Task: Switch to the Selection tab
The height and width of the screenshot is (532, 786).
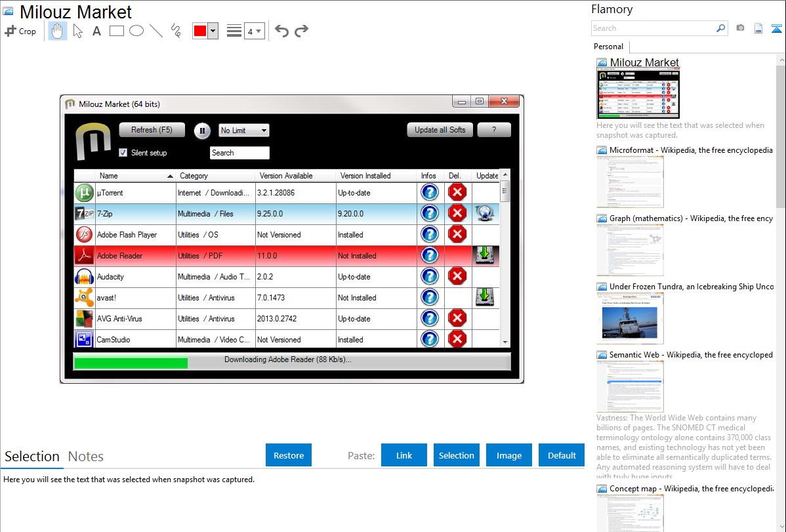Action: 32,457
